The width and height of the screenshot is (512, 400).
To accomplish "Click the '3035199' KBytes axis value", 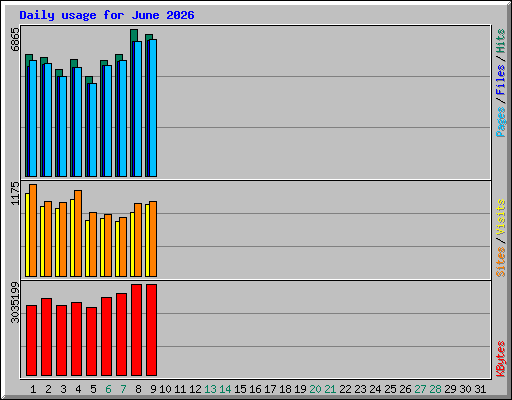I will click(15, 303).
